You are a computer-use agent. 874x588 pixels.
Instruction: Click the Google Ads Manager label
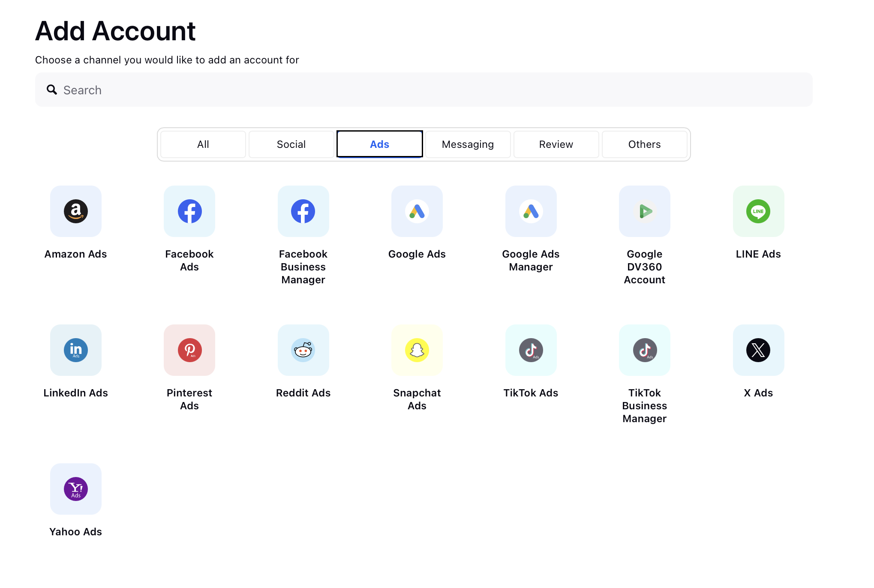(x=531, y=261)
